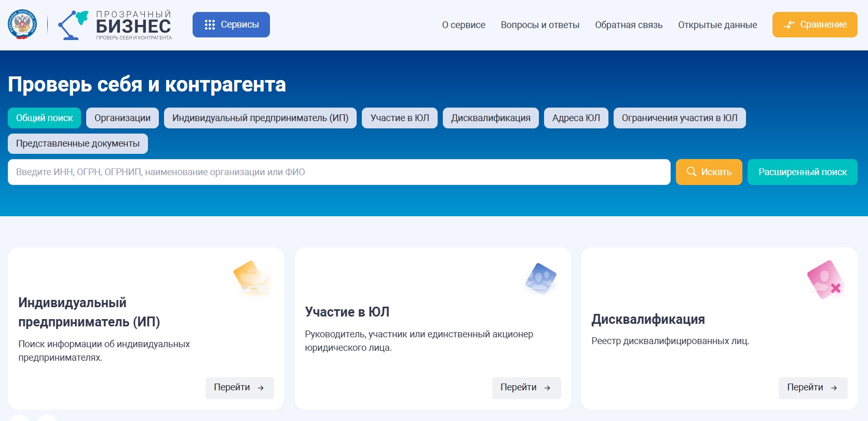The width and height of the screenshot is (868, 421).
Task: Open Представленные документы tab
Action: pos(78,143)
